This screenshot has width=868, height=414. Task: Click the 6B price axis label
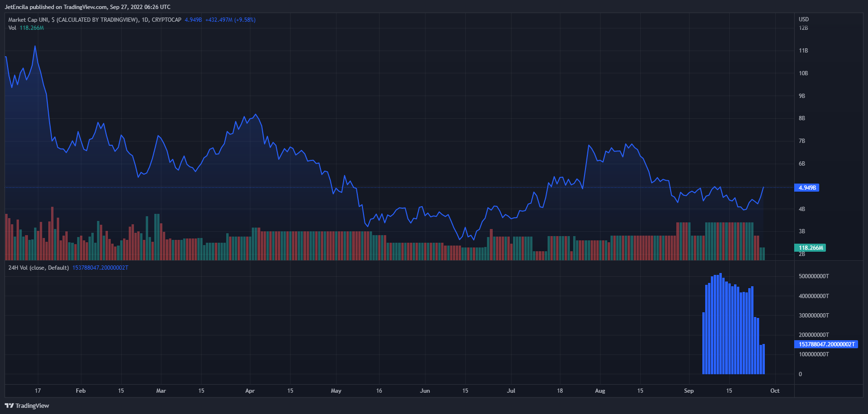802,164
